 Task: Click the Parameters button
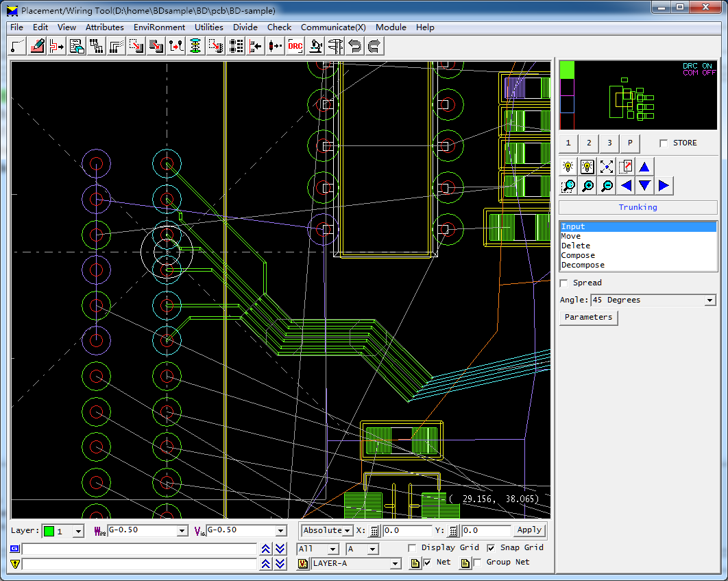click(589, 318)
